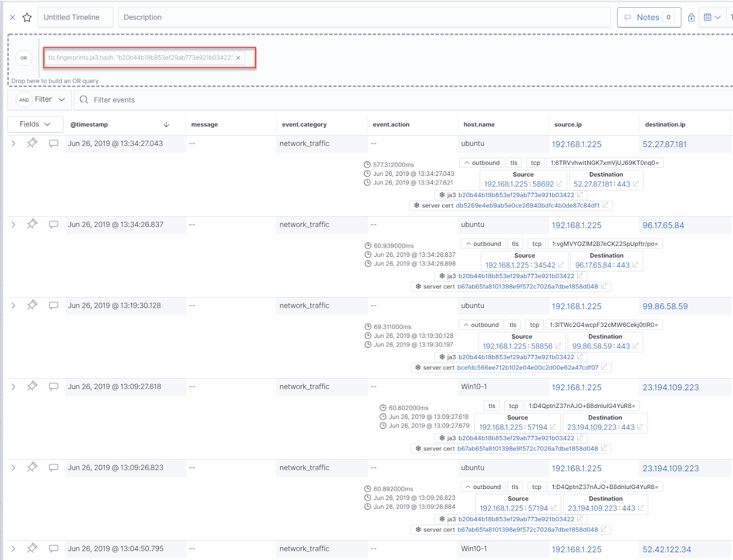Open destination IP link 52.27.87.181
The width and height of the screenshot is (733, 560).
664,144
